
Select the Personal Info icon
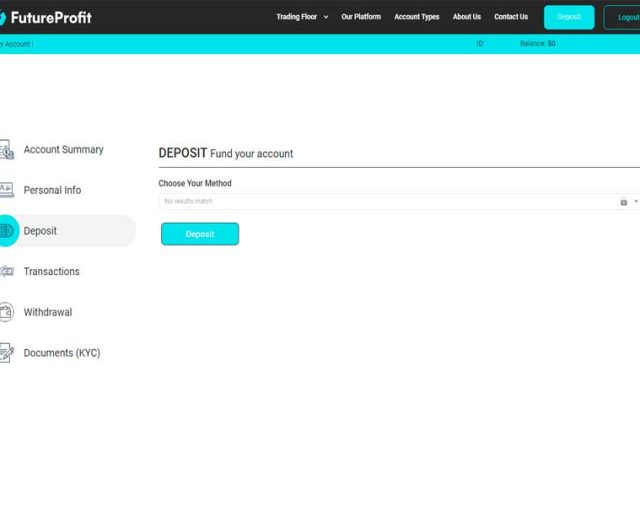point(7,190)
